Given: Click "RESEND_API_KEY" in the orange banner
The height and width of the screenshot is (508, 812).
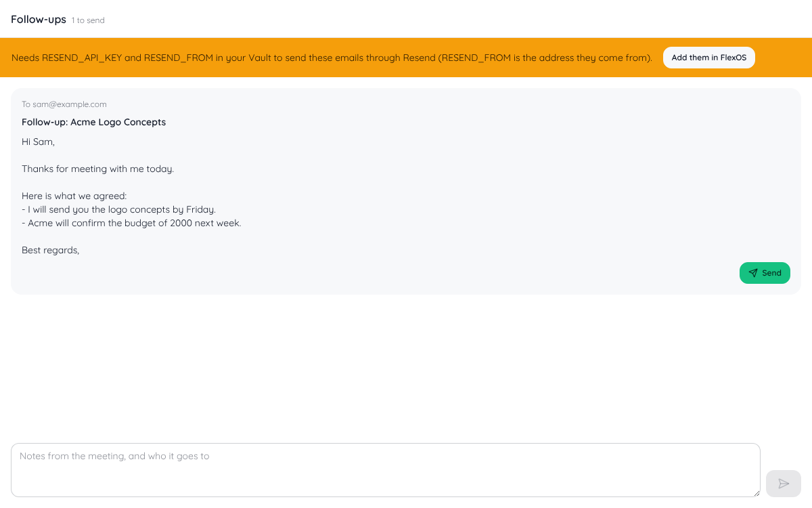Looking at the screenshot, I should (82, 58).
